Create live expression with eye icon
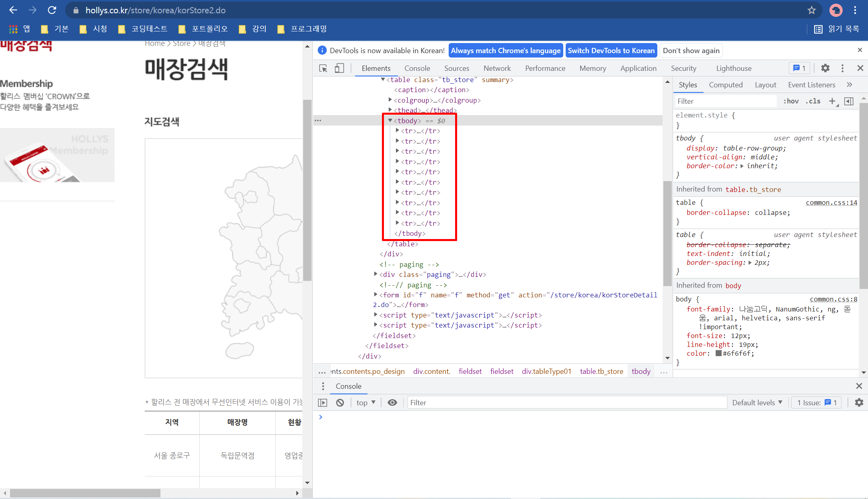 pyautogui.click(x=392, y=402)
